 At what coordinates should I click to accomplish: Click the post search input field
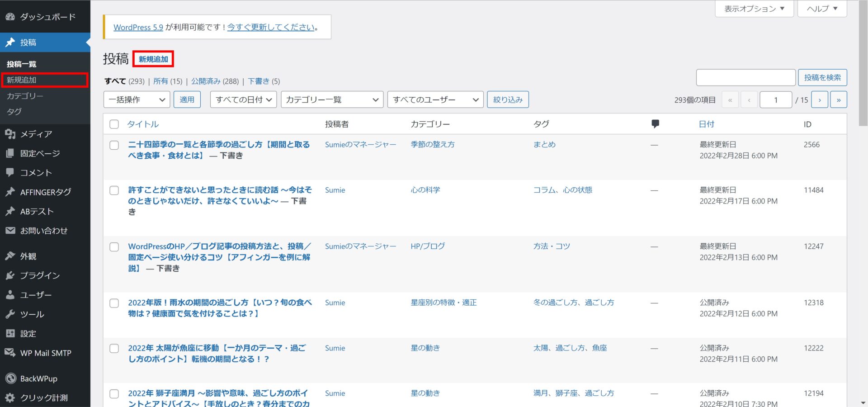point(746,78)
